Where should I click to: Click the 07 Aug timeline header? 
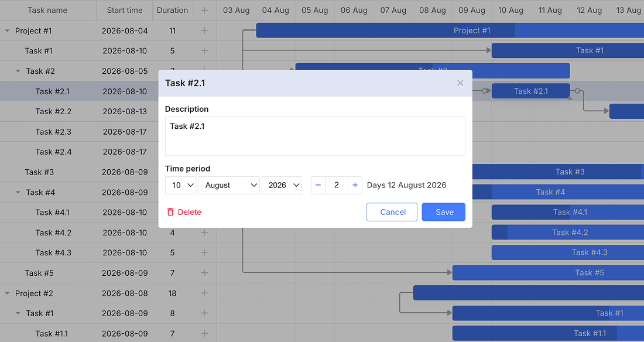[x=393, y=11]
